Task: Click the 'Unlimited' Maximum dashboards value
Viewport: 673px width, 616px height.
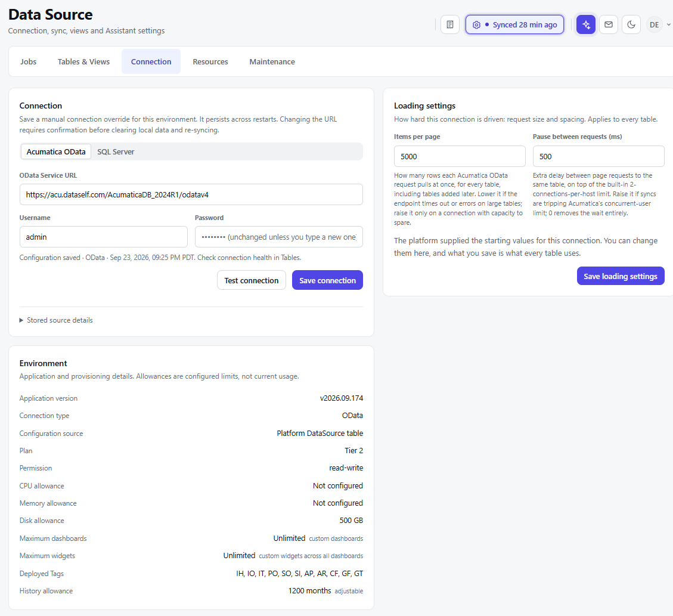Action: pos(289,538)
